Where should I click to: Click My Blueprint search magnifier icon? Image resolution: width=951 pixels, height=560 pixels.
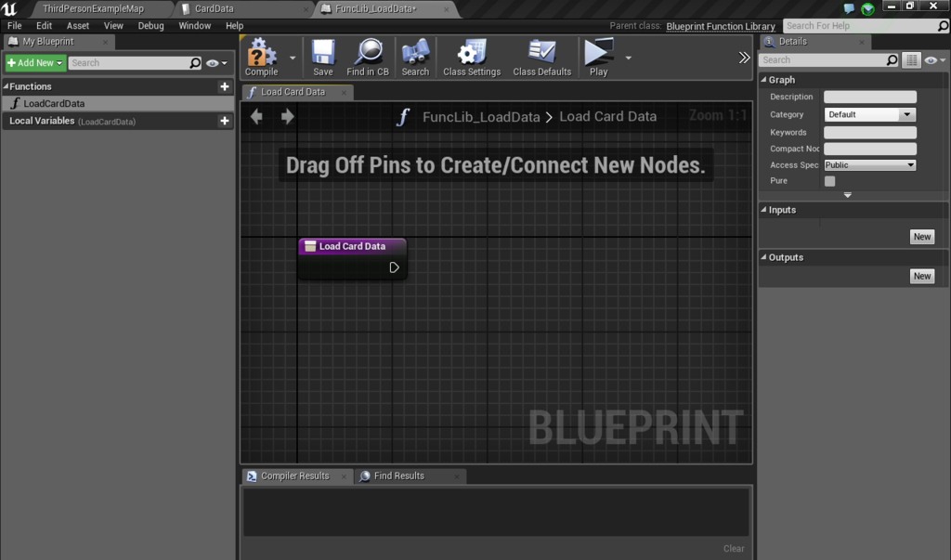point(195,63)
